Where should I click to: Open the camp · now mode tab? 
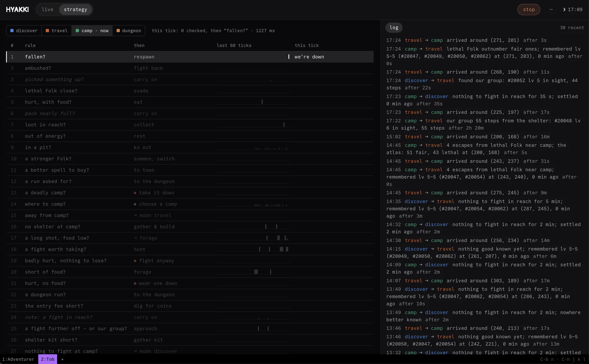[x=92, y=31]
